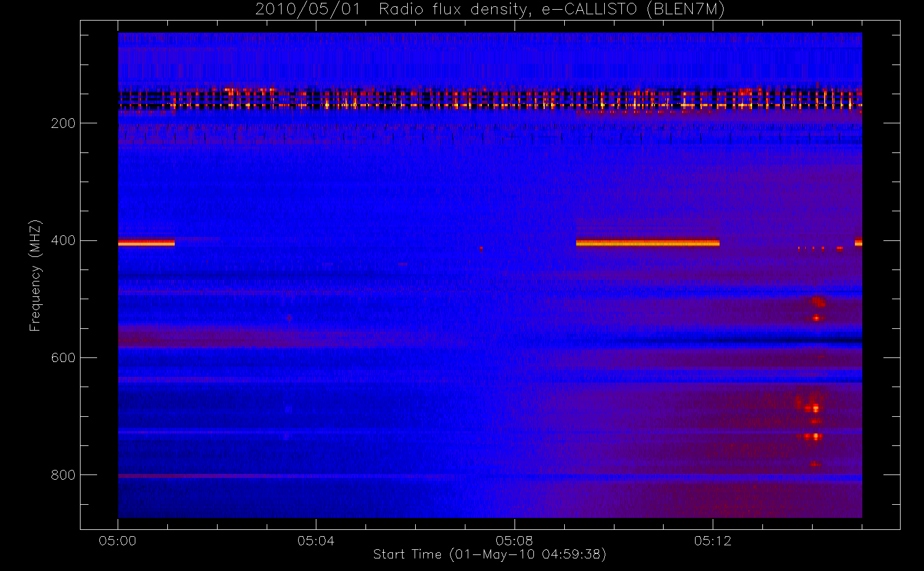924x571 pixels.
Task: Click the short orange 400 MHz band at 05:00
Action: pyautogui.click(x=146, y=243)
